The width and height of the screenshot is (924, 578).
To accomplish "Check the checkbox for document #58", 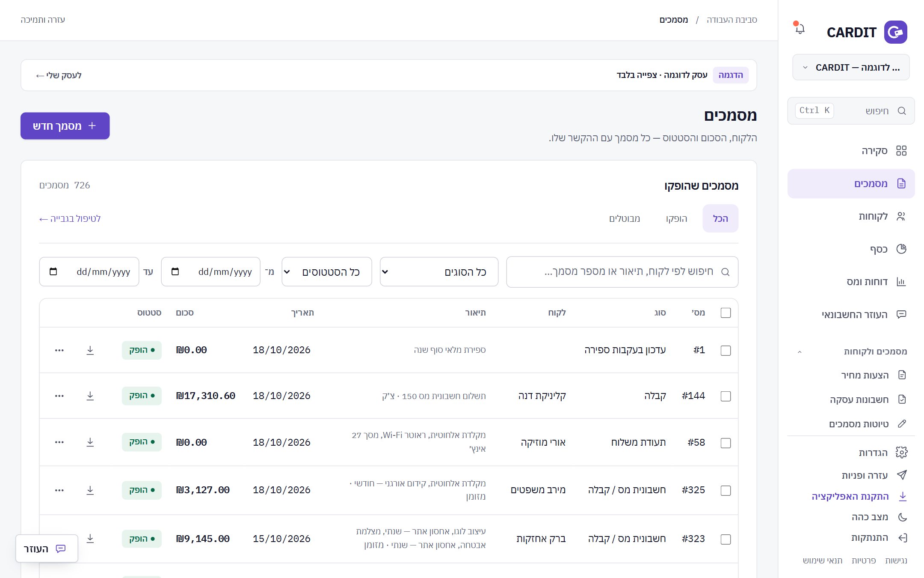I will point(726,443).
